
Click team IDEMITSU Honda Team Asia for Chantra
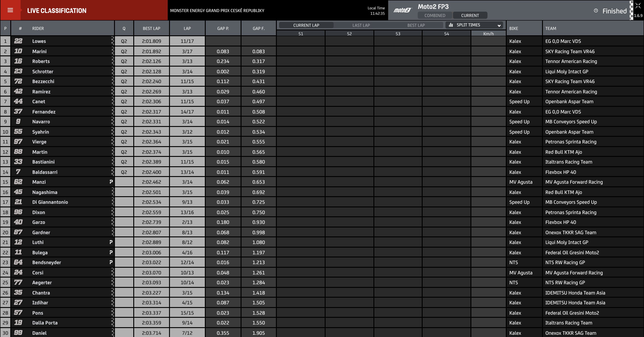point(575,293)
